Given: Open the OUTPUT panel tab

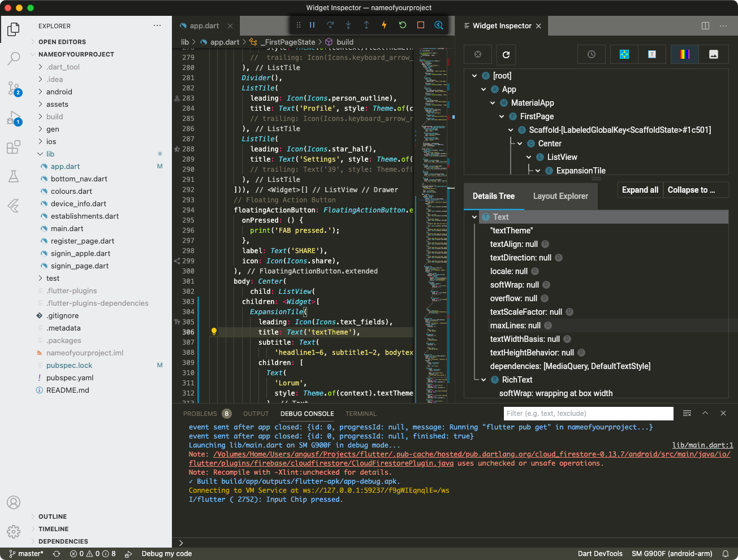Looking at the screenshot, I should tap(256, 414).
